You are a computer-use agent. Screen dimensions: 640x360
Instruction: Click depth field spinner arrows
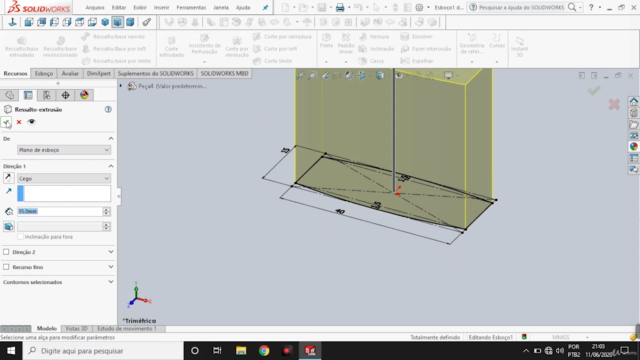point(107,211)
